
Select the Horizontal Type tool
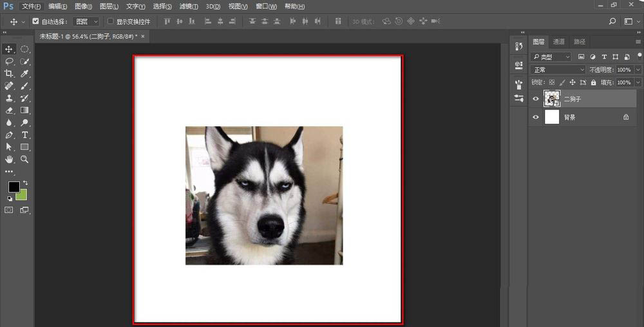tap(24, 135)
